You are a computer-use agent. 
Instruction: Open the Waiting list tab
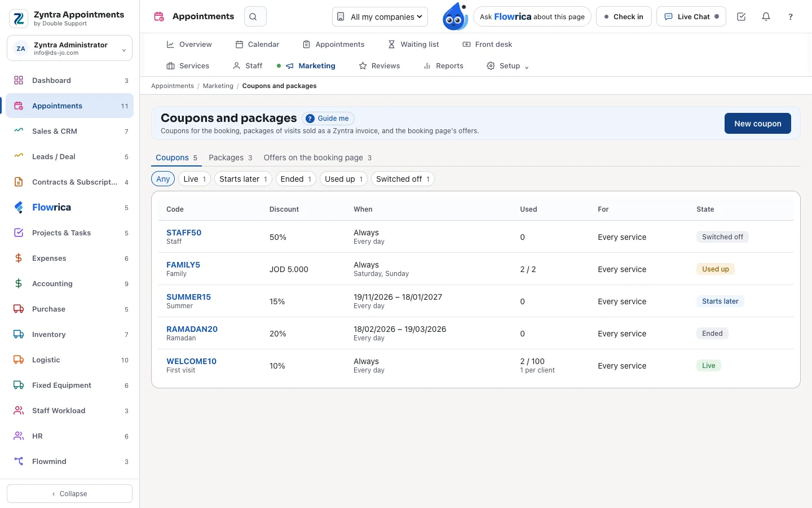pyautogui.click(x=413, y=45)
